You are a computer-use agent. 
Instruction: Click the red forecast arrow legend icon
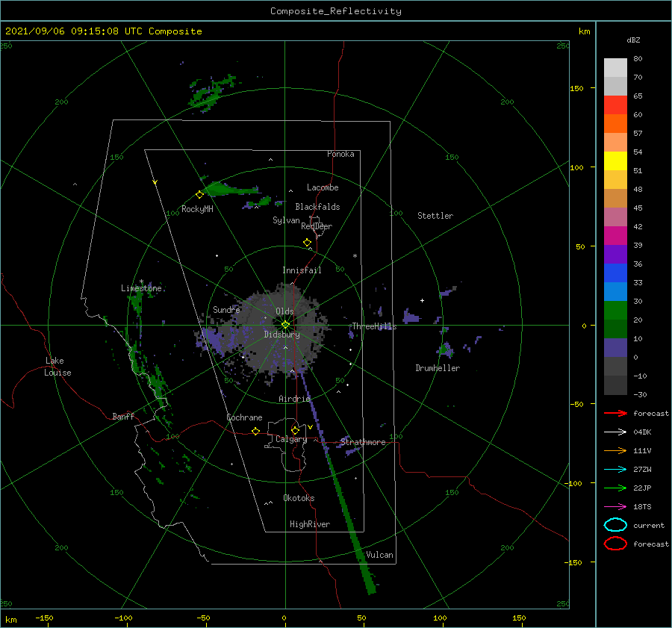click(x=615, y=413)
